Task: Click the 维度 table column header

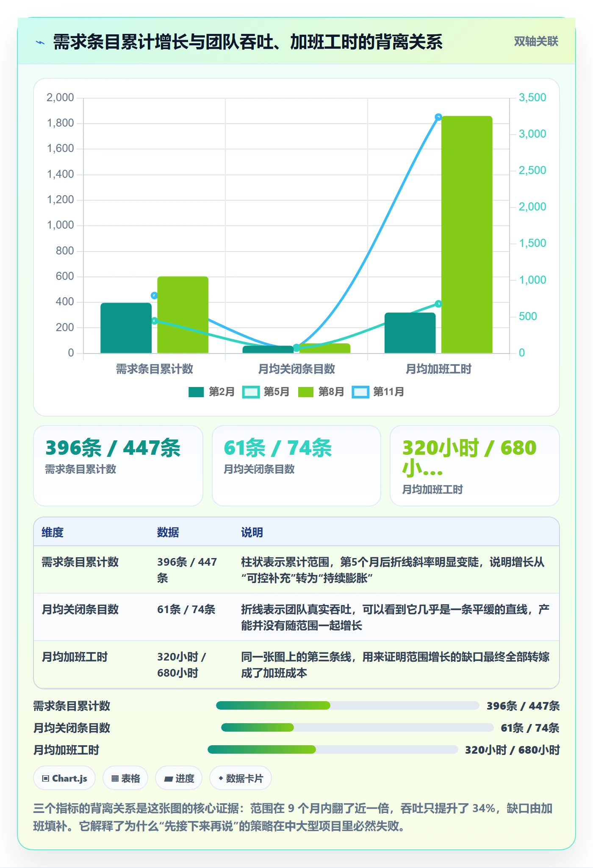Action: [x=53, y=532]
